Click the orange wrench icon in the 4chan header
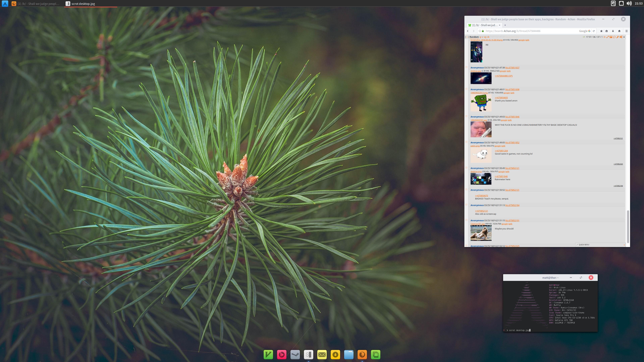Screen dimensions: 644x362 pyautogui.click(x=618, y=37)
